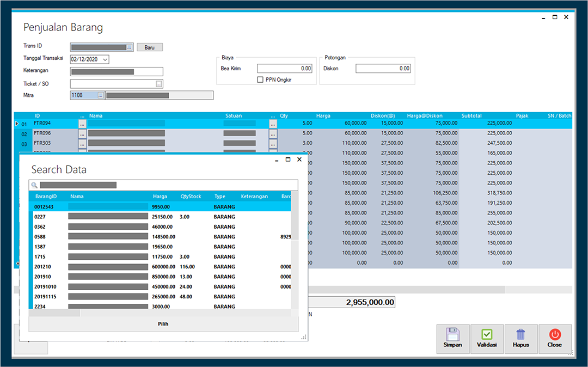Image resolution: width=588 pixels, height=367 pixels.
Task: Click the magnifier icon in Search Data
Action: [34, 185]
